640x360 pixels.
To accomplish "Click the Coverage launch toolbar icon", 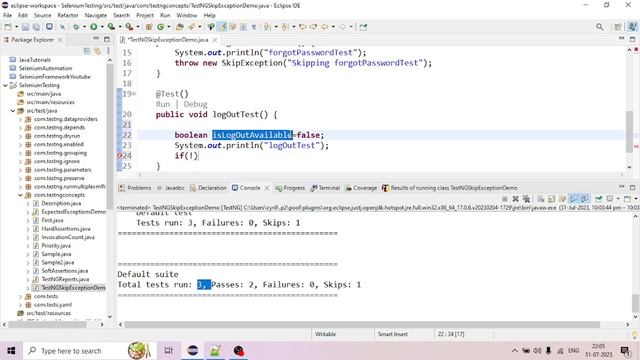I will click(x=111, y=27).
